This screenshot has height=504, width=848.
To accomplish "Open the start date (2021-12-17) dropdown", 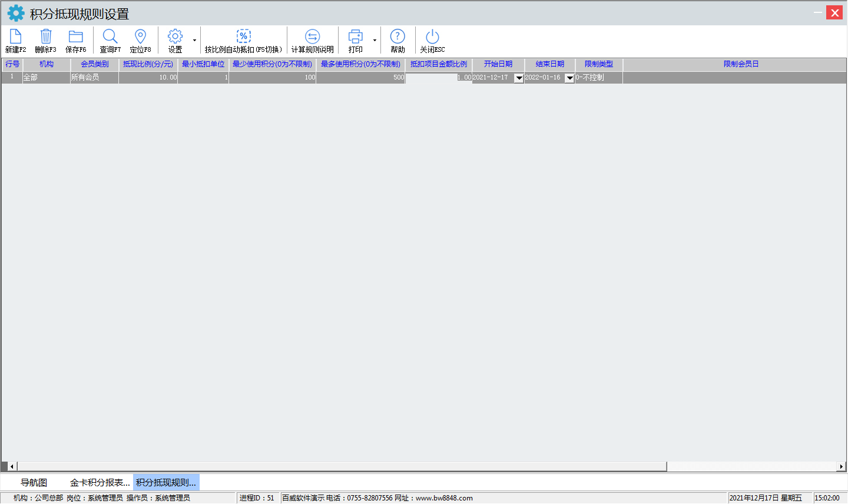I will (x=519, y=78).
